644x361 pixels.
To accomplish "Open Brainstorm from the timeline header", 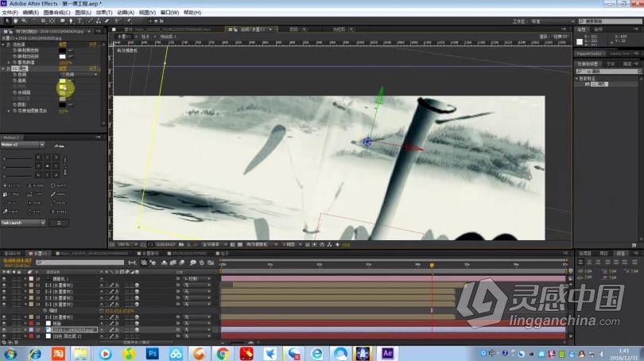I will (192, 262).
